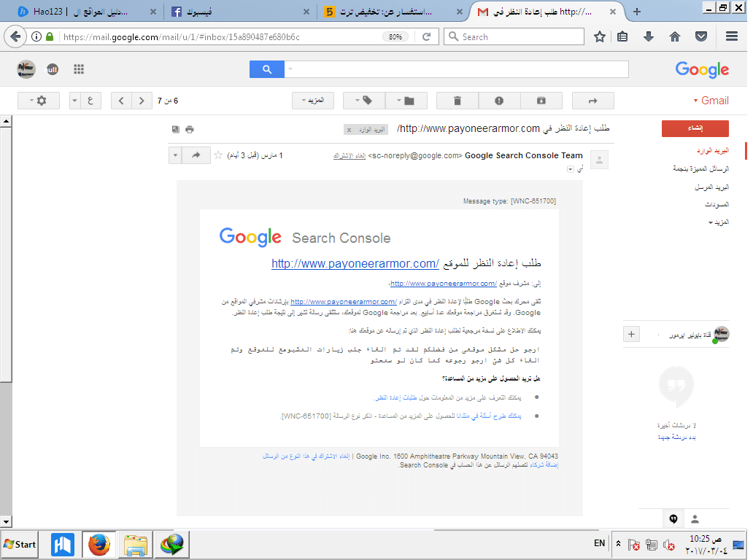Screen dimensions: 753x560
Task: Add a Hangouts contact plus button
Action: (x=631, y=334)
